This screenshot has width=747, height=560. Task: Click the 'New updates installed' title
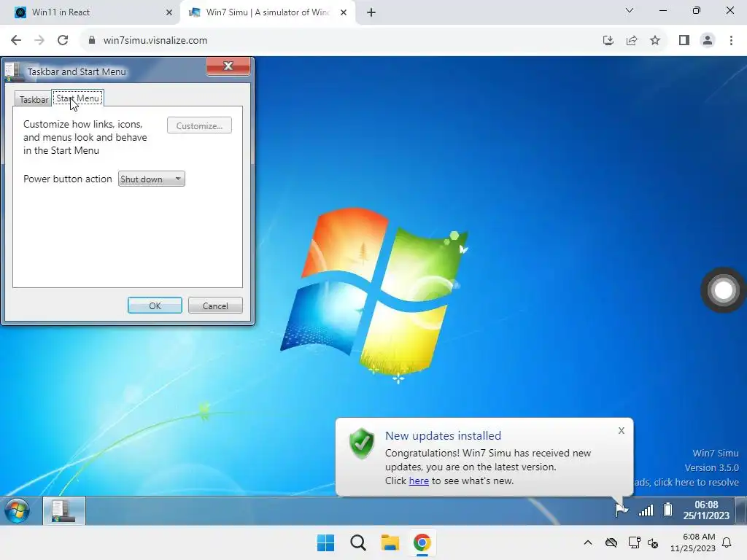click(x=443, y=436)
